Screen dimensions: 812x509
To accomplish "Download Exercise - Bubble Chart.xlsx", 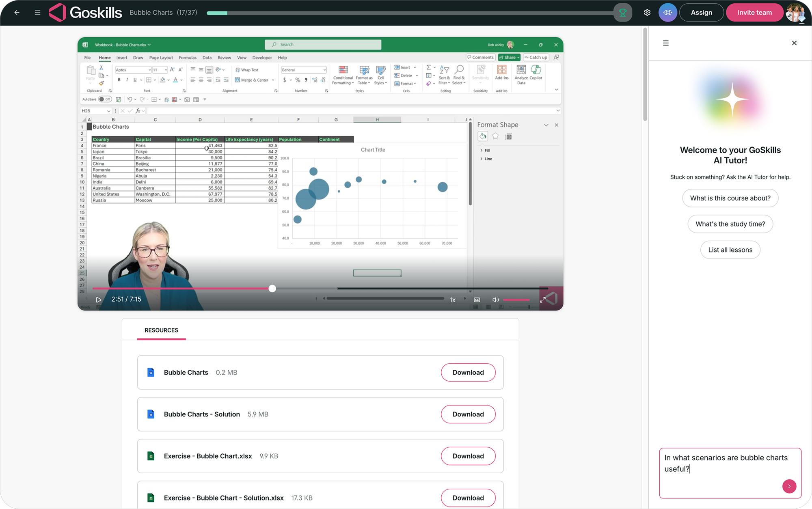I will click(x=468, y=456).
